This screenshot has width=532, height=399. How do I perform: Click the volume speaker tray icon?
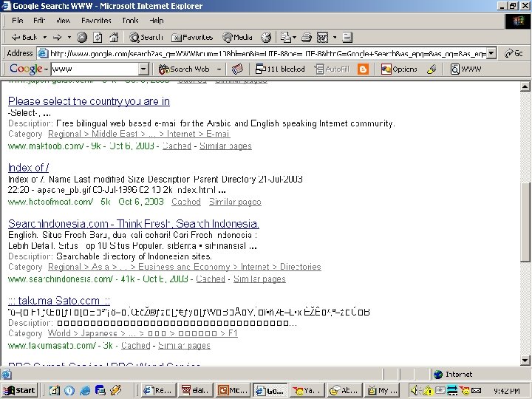415,391
